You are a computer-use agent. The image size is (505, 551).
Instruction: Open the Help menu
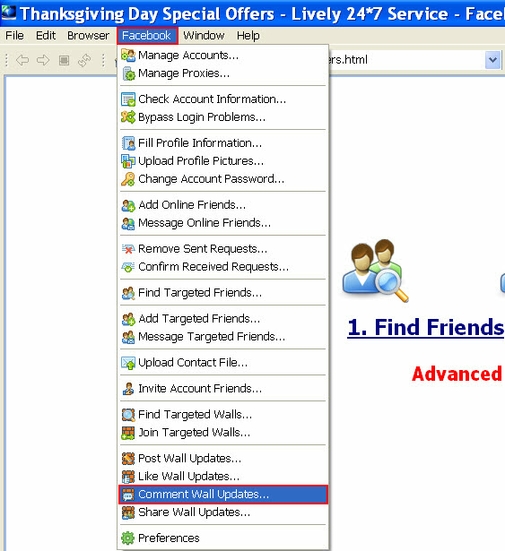point(248,35)
